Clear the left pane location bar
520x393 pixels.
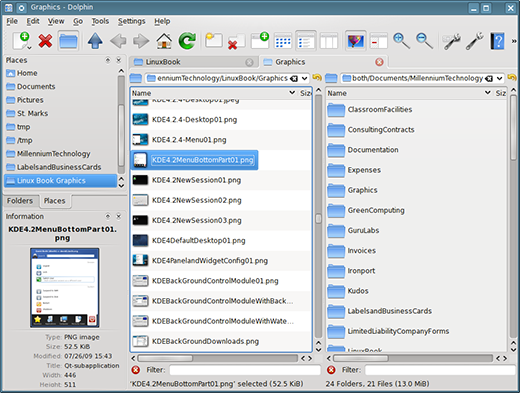pyautogui.click(x=294, y=79)
